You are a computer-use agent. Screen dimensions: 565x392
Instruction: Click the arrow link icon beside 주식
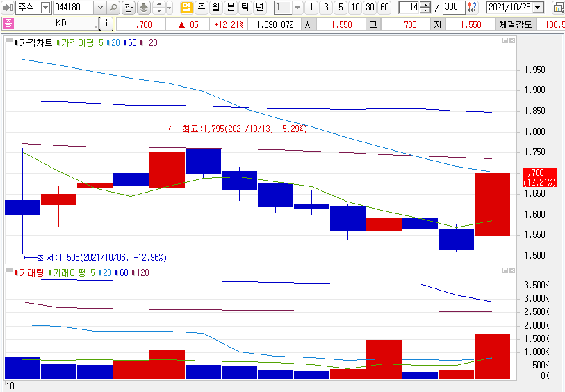8,7
